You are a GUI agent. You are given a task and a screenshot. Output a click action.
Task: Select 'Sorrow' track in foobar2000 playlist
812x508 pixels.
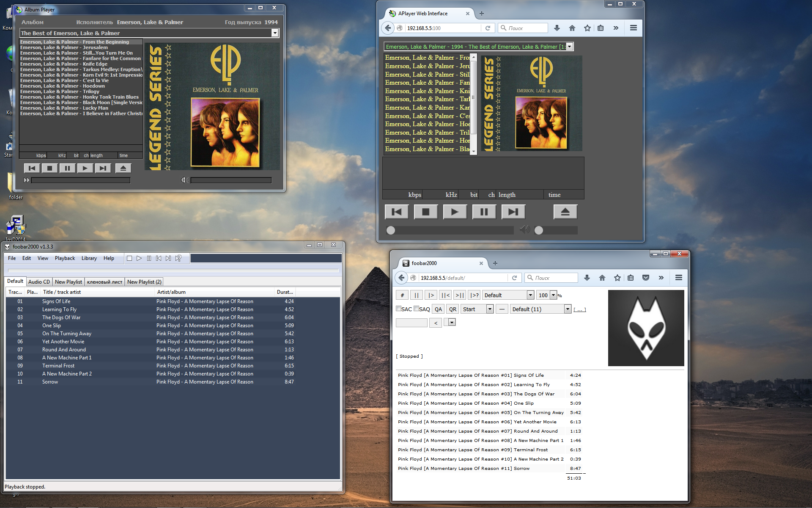tap(50, 382)
